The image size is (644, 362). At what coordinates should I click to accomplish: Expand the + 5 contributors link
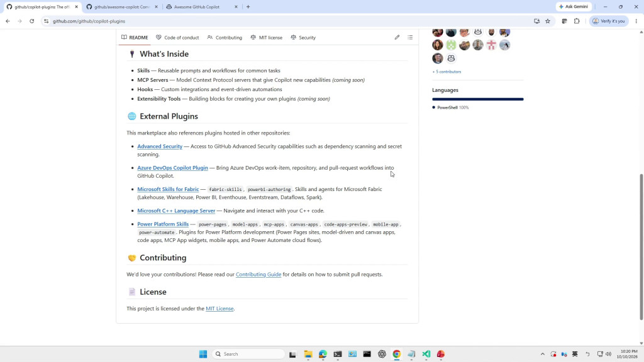pos(447,72)
